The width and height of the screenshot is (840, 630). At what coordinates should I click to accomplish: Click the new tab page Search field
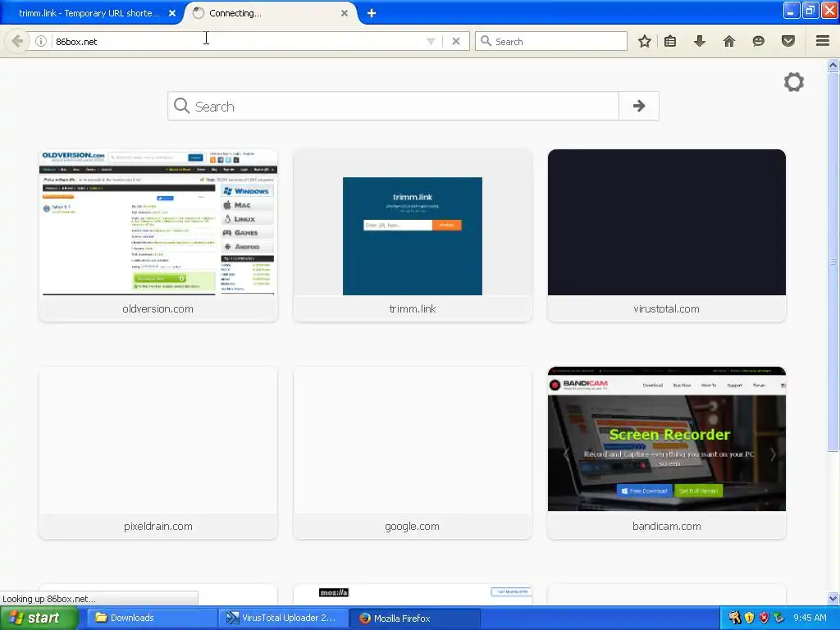click(x=394, y=106)
